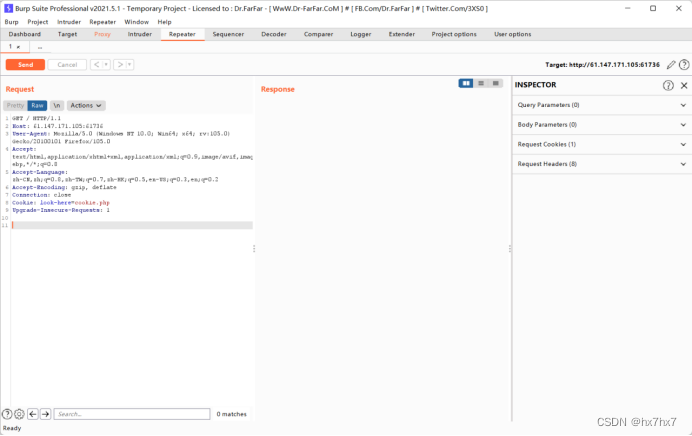
Task: Toggle Pretty view of request
Action: (x=15, y=105)
